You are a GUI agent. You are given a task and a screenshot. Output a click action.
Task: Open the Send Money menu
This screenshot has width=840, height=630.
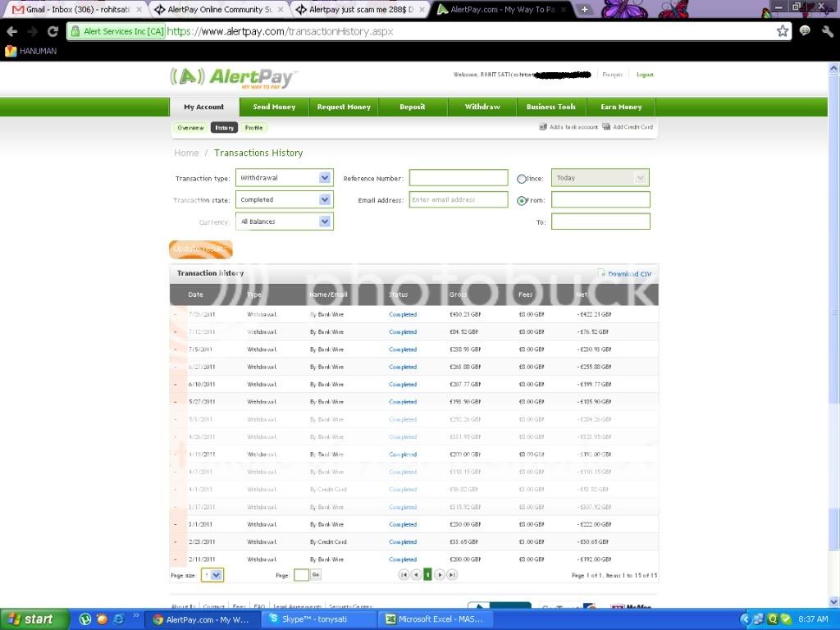(274, 107)
